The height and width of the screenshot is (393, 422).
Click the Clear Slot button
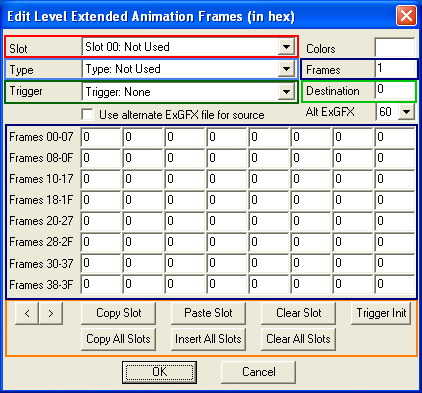pyautogui.click(x=298, y=313)
